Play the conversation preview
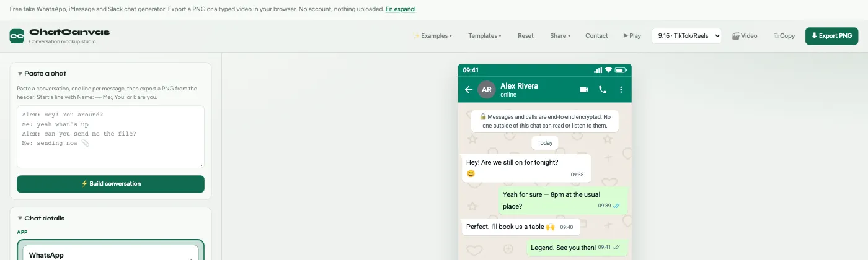The width and height of the screenshot is (868, 260). click(632, 36)
